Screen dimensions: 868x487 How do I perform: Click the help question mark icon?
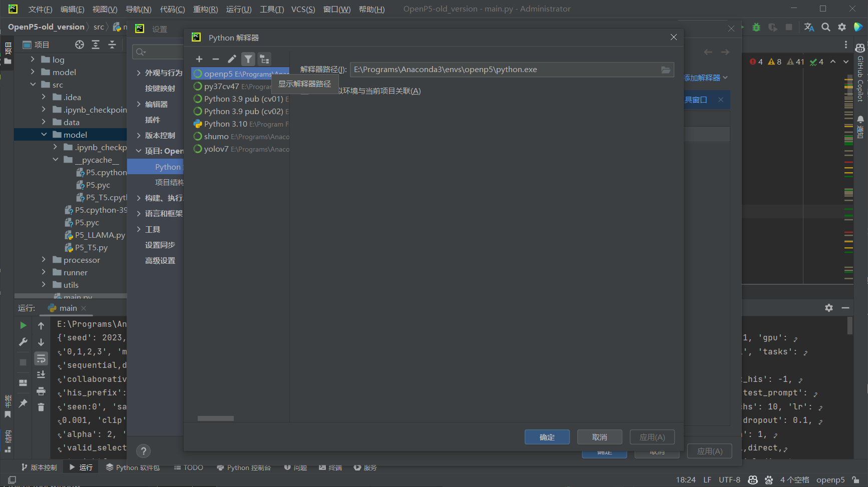[144, 451]
